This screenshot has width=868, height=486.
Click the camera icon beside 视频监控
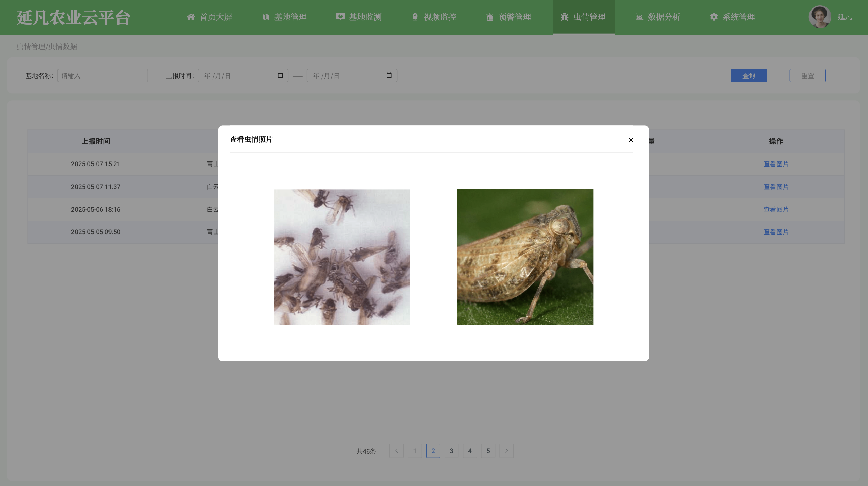415,17
